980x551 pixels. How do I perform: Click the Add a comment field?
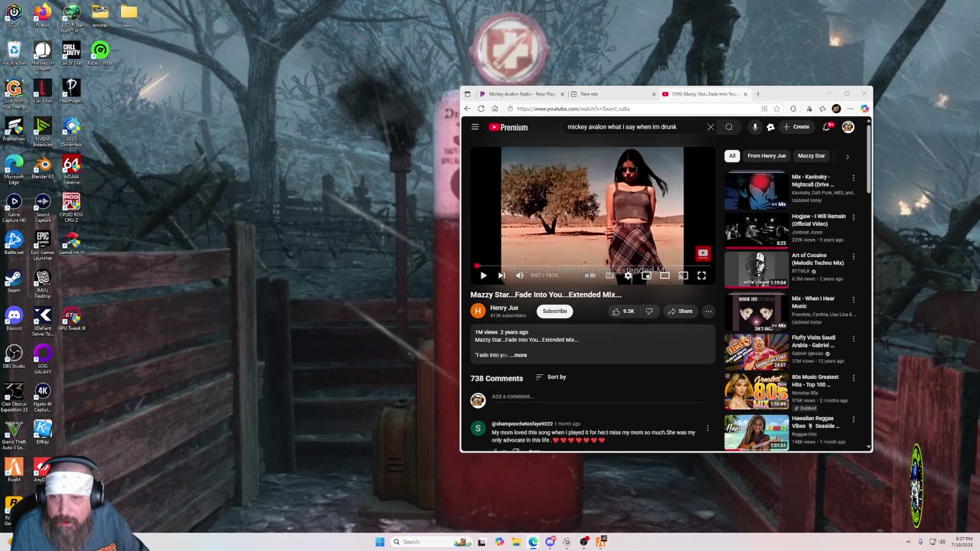click(x=601, y=397)
